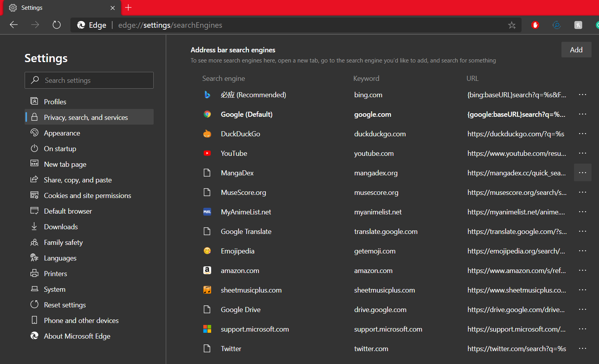Open Languages settings

pyautogui.click(x=89, y=258)
